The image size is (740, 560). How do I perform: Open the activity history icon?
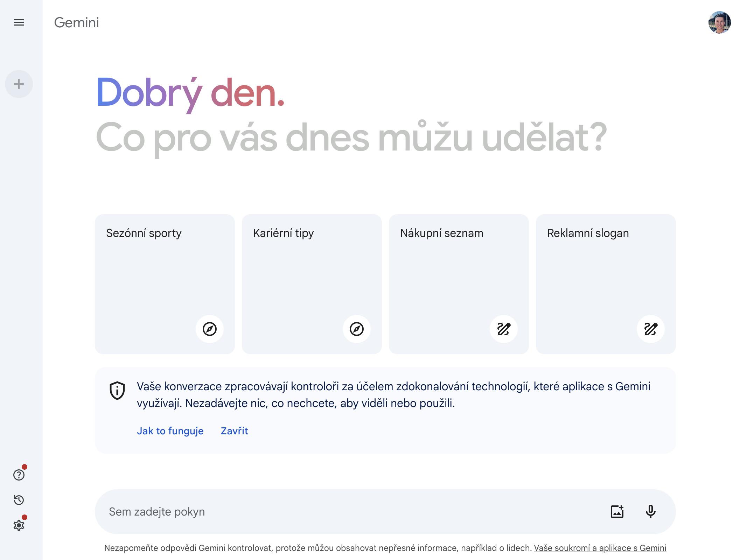(x=19, y=500)
